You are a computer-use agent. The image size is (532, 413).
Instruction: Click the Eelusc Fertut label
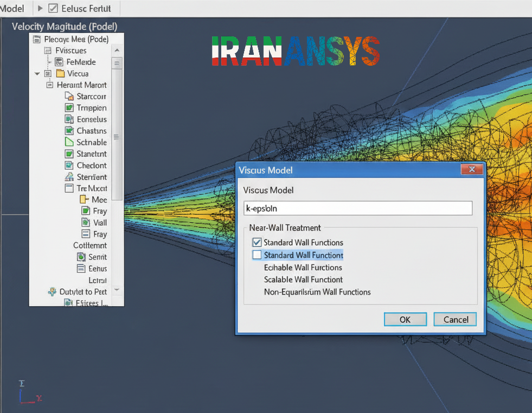(86, 9)
